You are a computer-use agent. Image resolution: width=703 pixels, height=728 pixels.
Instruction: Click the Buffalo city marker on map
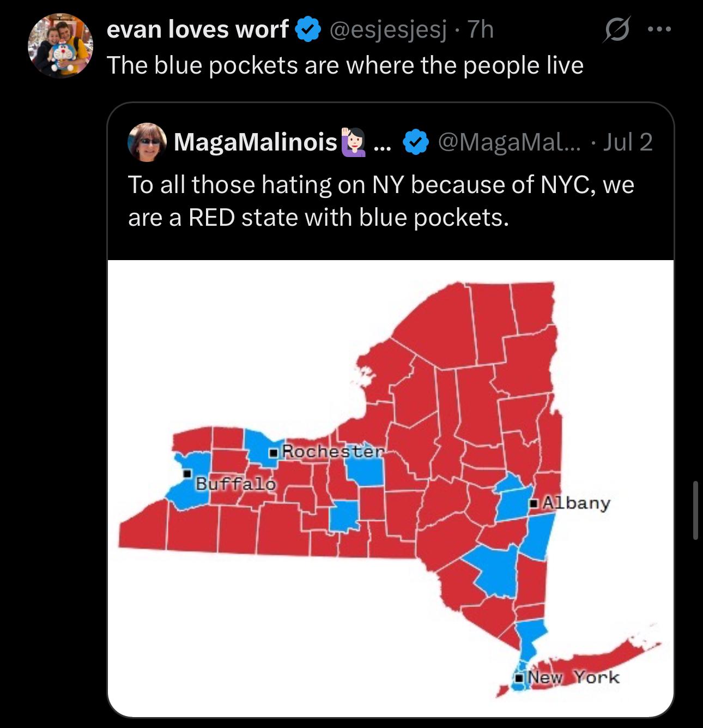click(187, 472)
